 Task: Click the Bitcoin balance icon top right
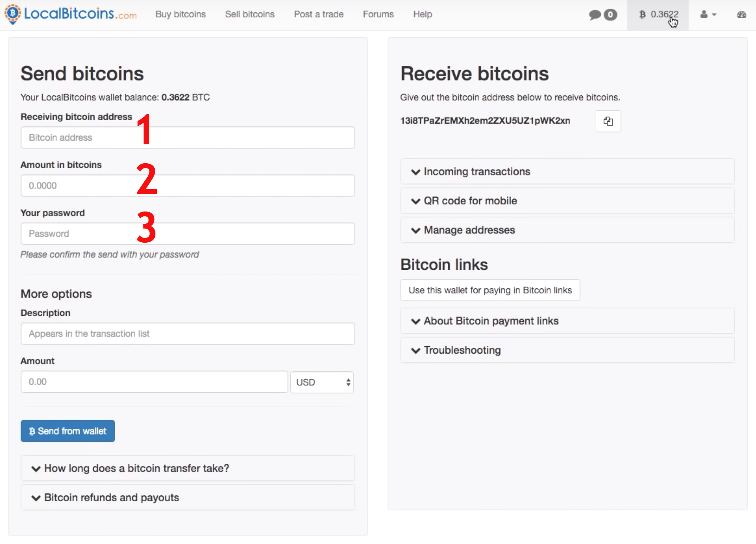(655, 14)
